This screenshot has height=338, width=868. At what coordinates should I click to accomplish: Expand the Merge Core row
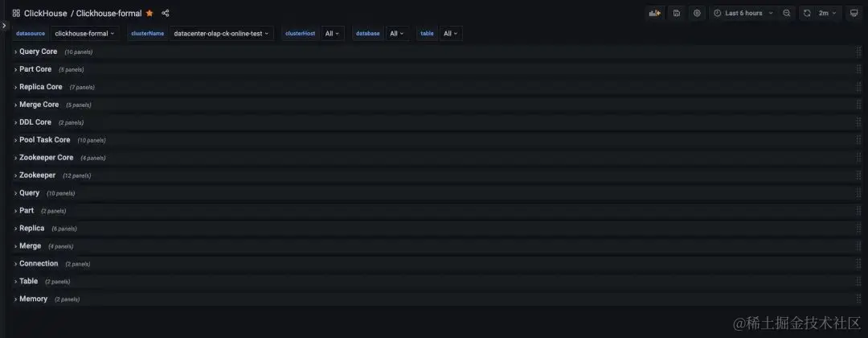point(39,104)
